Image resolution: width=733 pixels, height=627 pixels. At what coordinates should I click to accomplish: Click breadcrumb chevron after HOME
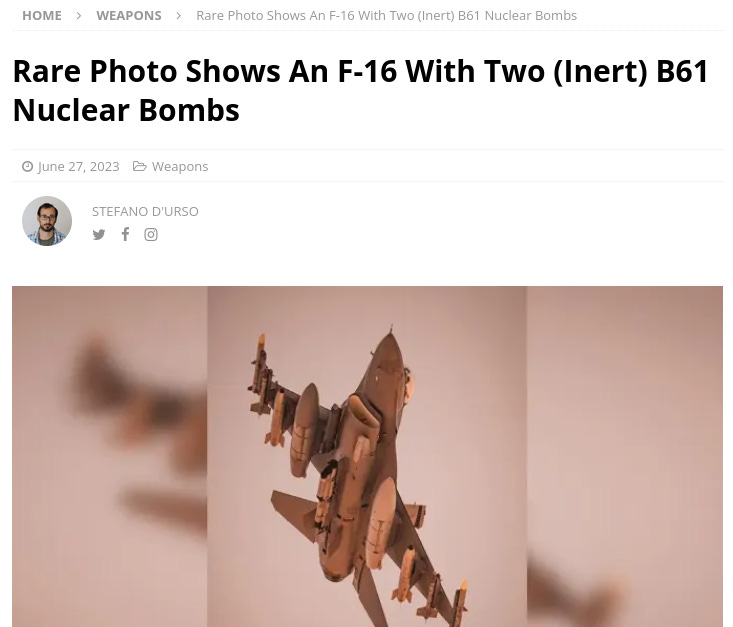pyautogui.click(x=79, y=16)
